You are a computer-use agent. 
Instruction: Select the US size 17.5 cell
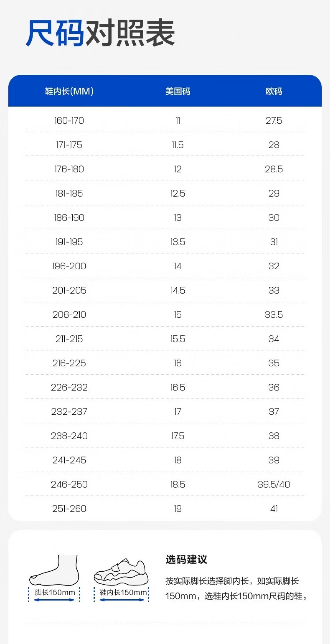click(x=178, y=436)
